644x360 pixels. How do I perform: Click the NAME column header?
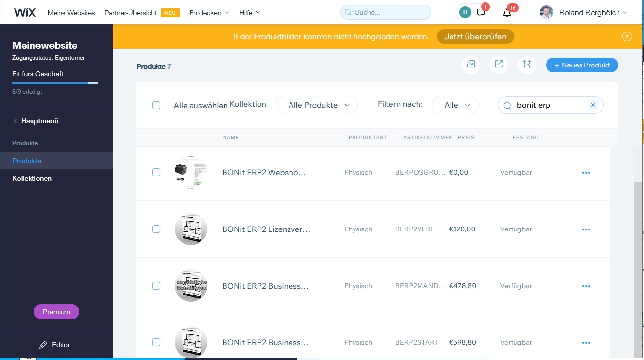click(231, 138)
